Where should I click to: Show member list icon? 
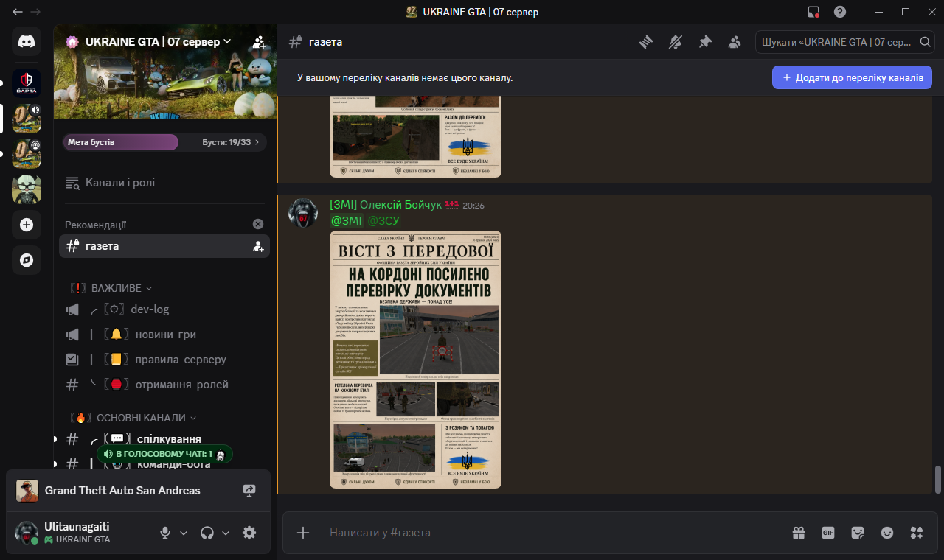pyautogui.click(x=734, y=42)
